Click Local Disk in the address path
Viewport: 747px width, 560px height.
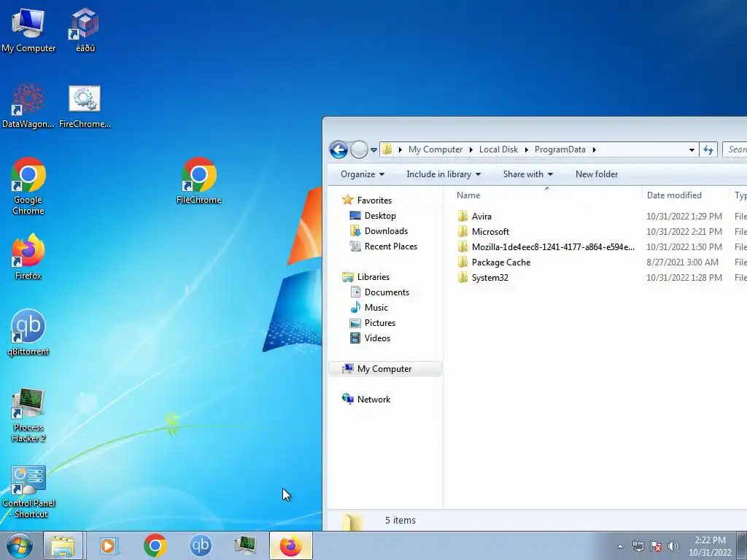tap(498, 149)
